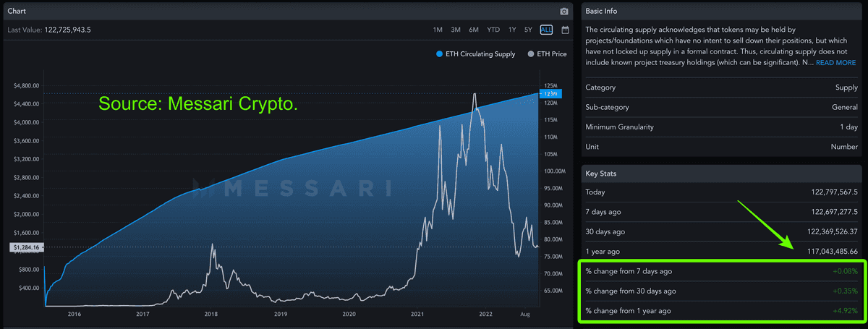
Task: Select the Category Supply row
Action: coord(721,87)
